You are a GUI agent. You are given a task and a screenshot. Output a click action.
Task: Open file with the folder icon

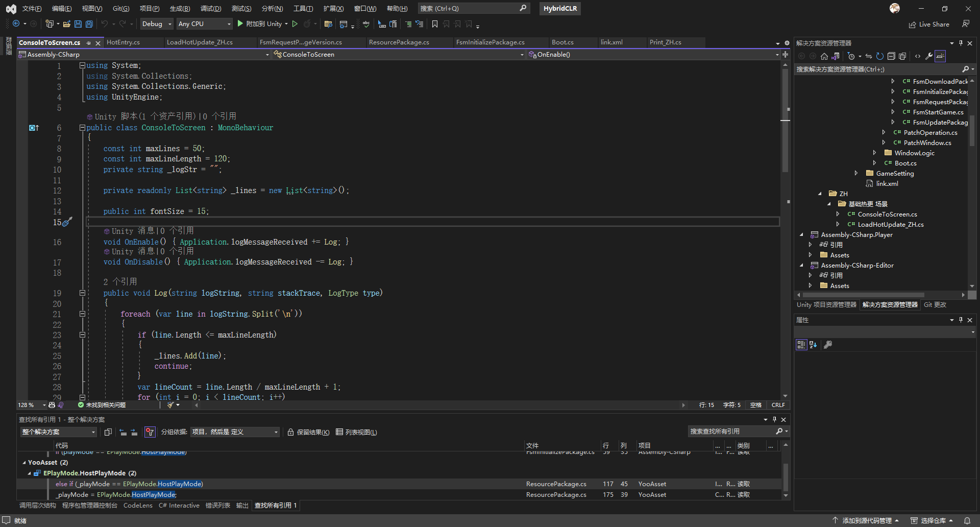pyautogui.click(x=67, y=23)
